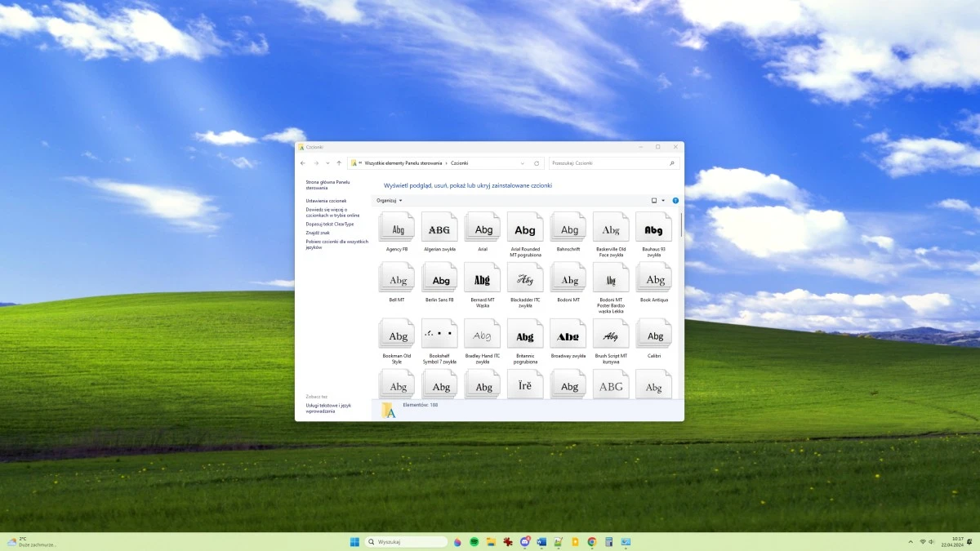The image size is (980, 551).
Task: Click the blue help icon in toolbar
Action: pyautogui.click(x=675, y=200)
